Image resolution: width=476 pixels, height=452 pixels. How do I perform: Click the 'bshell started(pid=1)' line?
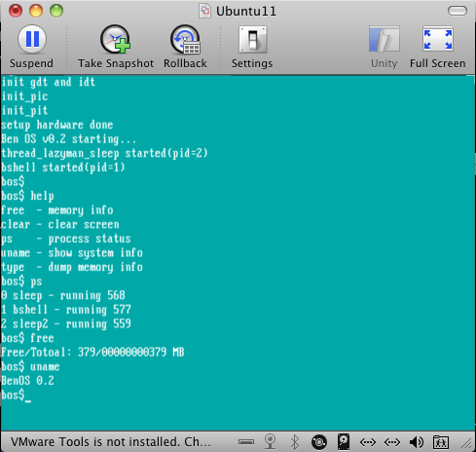point(63,168)
